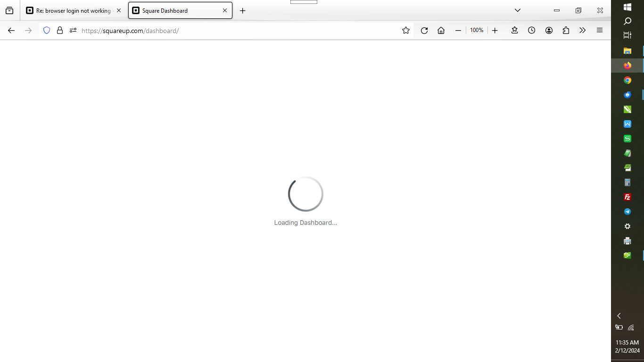Viewport: 644px width, 362px height.
Task: Expand more tools overflow chevron
Action: coord(583,30)
